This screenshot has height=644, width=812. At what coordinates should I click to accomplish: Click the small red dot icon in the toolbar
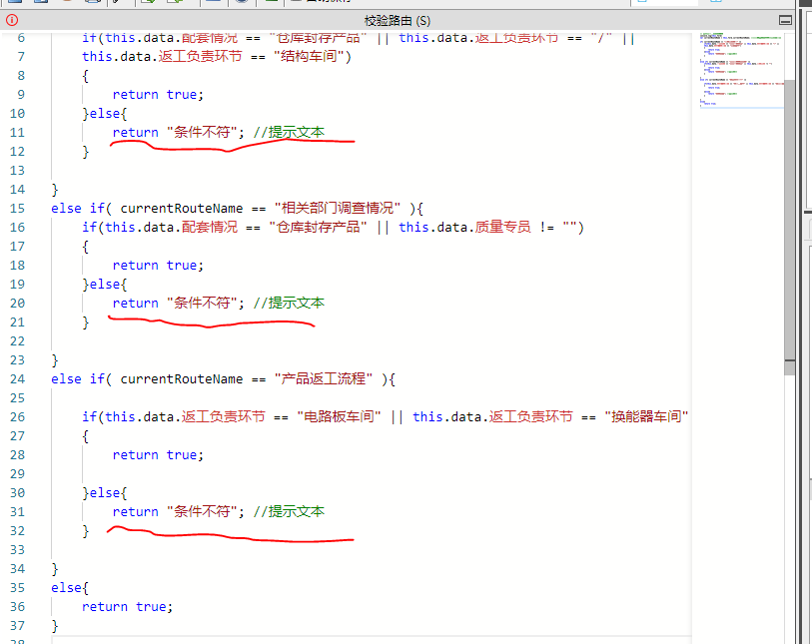[x=67, y=3]
